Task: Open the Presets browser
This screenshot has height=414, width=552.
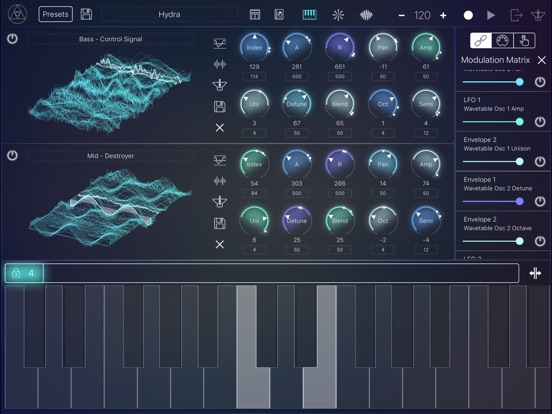Action: coord(56,14)
